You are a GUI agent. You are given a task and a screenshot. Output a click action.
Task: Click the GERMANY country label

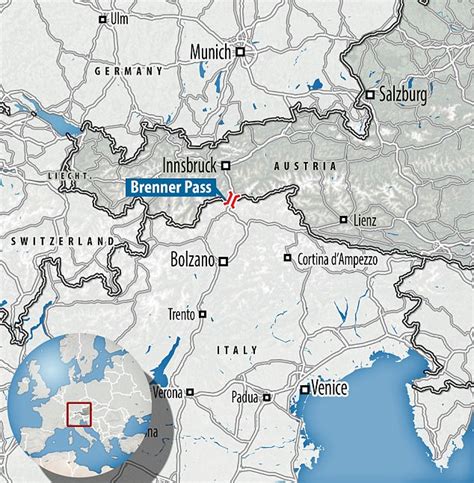129,71
